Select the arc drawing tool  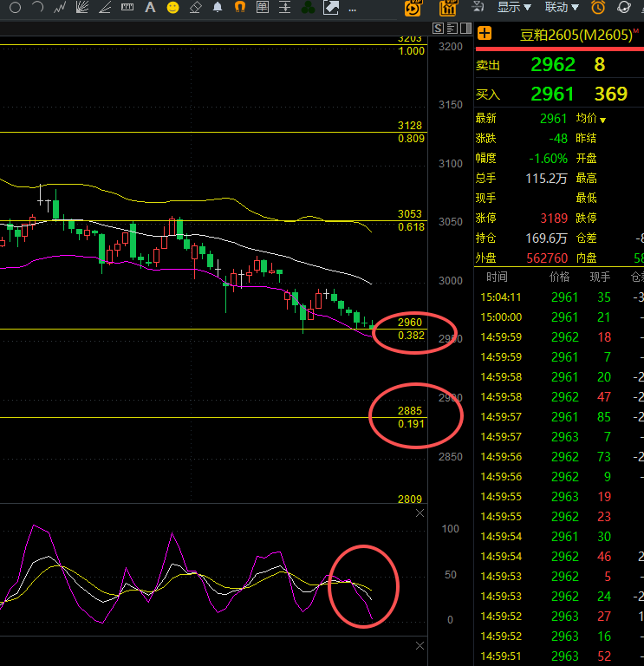[38, 7]
